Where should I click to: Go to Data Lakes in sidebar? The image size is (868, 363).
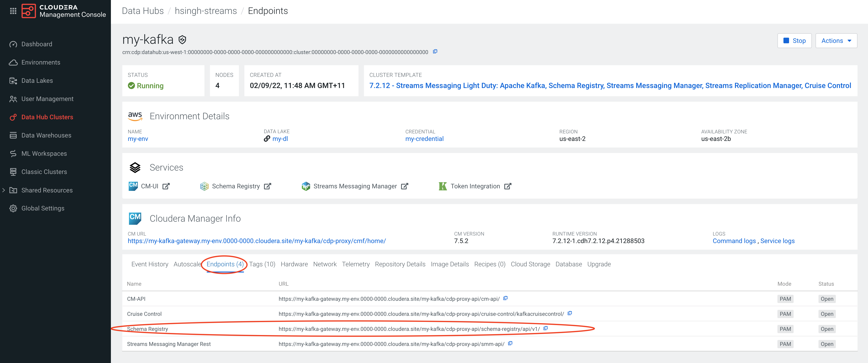click(37, 80)
